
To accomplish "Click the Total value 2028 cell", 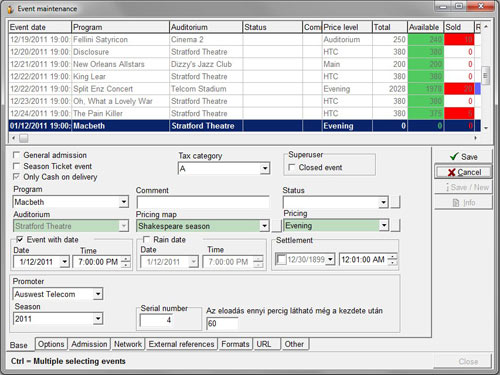I will [390, 89].
